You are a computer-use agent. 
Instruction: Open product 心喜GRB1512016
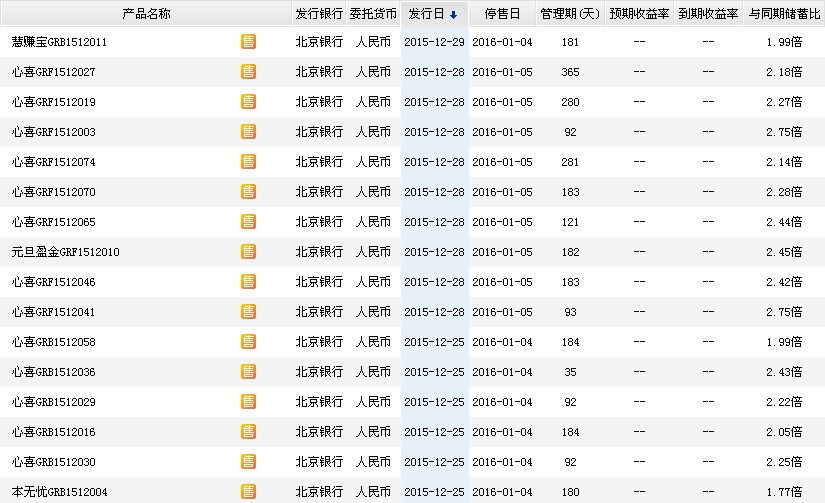54,432
